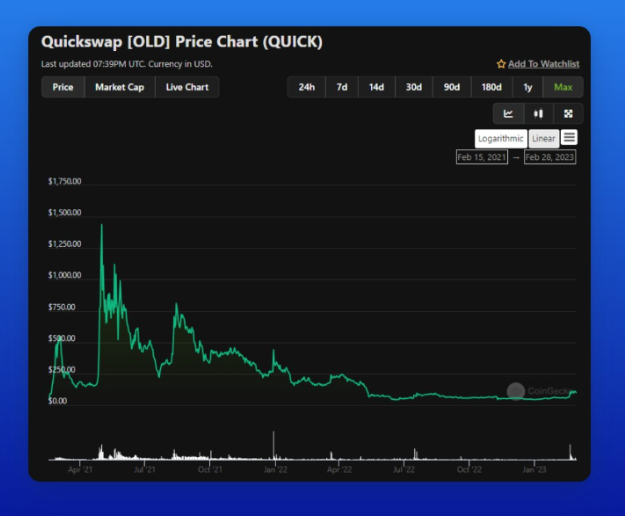The width and height of the screenshot is (625, 516).
Task: Select Max time range
Action: coord(563,87)
